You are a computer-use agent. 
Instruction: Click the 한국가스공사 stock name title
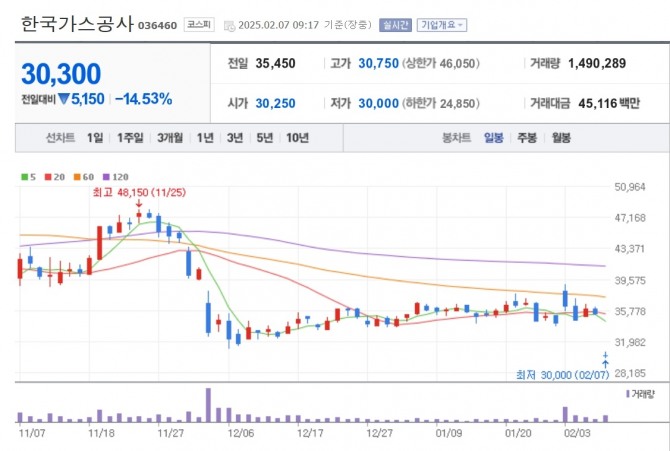(x=75, y=23)
